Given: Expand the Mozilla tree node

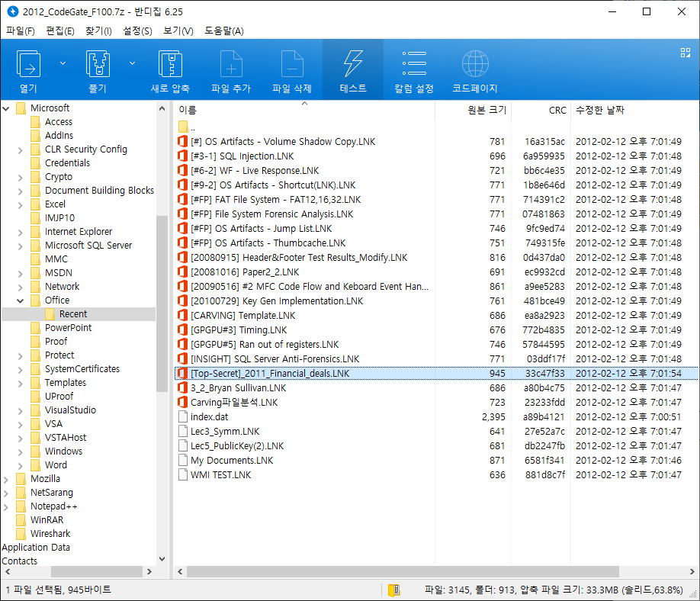Looking at the screenshot, I should 6,479.
